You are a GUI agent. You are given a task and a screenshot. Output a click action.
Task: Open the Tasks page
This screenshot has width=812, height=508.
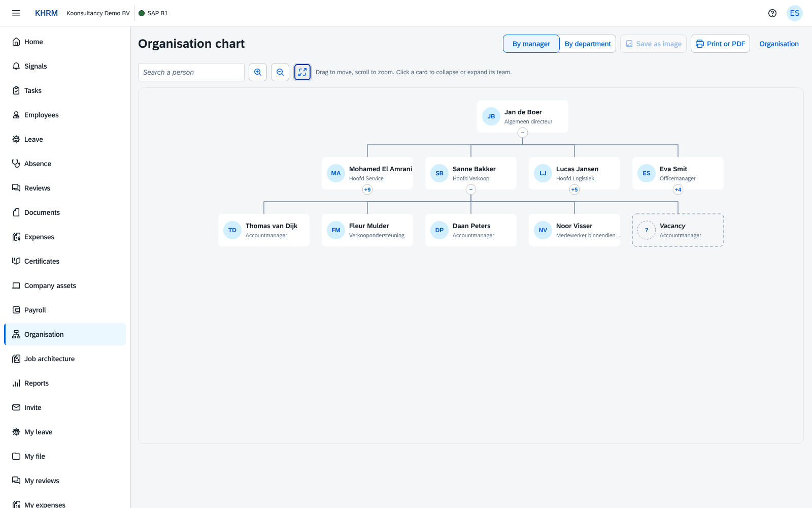pyautogui.click(x=65, y=90)
